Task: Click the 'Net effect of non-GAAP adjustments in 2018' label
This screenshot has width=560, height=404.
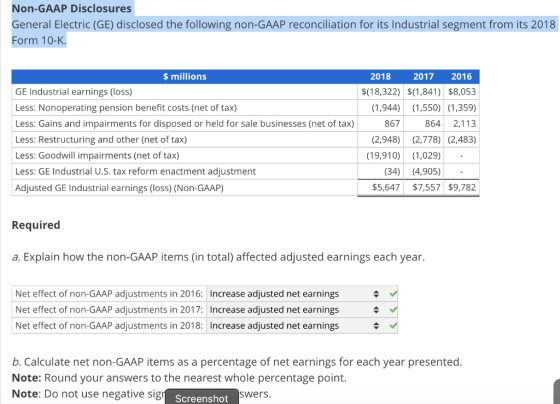Action: [x=109, y=326]
